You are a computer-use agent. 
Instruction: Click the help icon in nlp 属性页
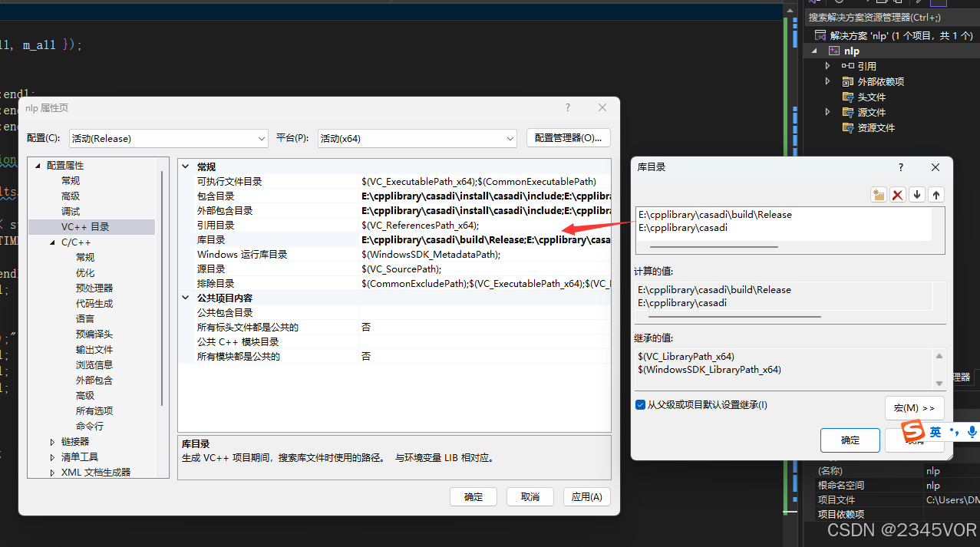click(567, 107)
